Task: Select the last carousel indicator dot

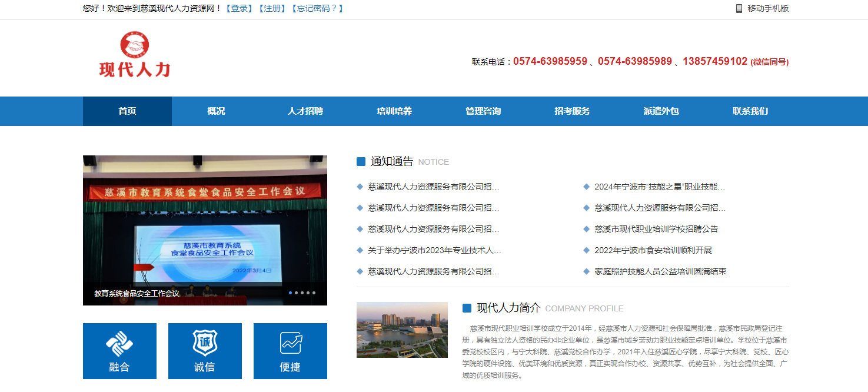Action: (x=314, y=293)
